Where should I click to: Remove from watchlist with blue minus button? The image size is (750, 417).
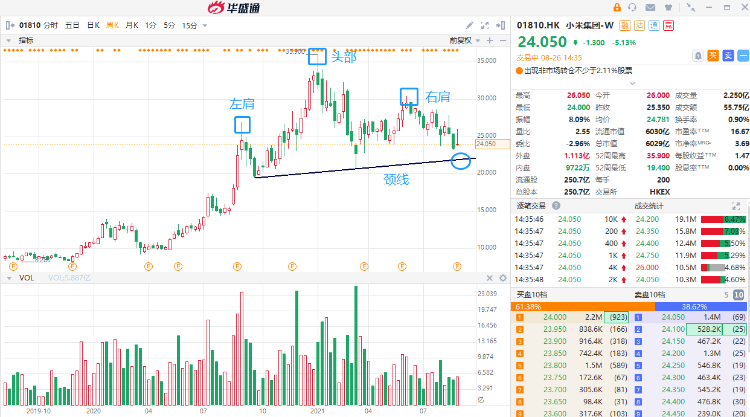point(743,56)
